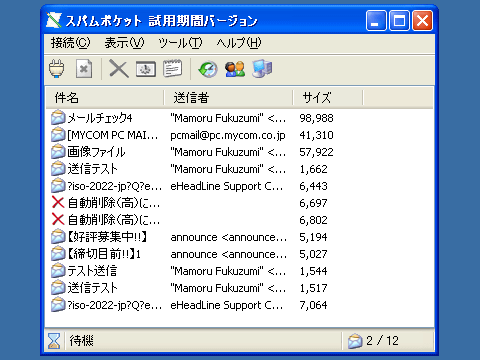Click the size value 98,988
This screenshot has height=360, width=480.
(x=316, y=118)
